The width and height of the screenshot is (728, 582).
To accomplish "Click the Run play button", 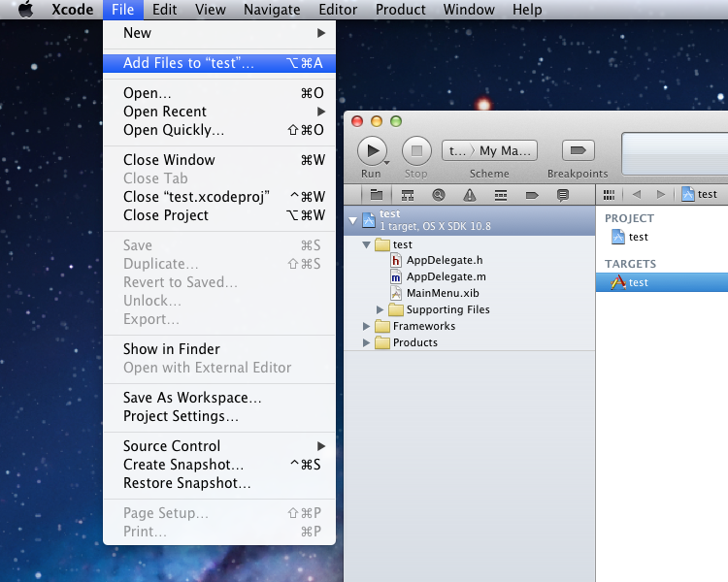I will click(x=372, y=150).
